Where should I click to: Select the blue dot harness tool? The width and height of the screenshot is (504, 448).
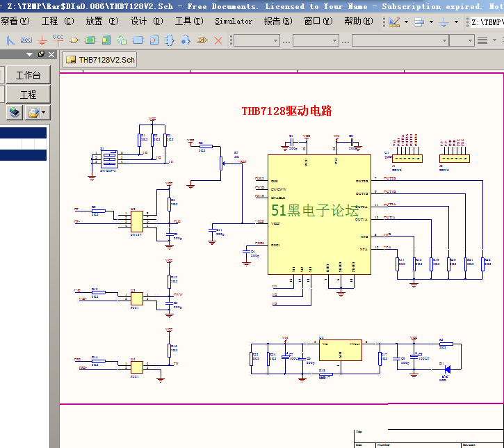[x=186, y=40]
